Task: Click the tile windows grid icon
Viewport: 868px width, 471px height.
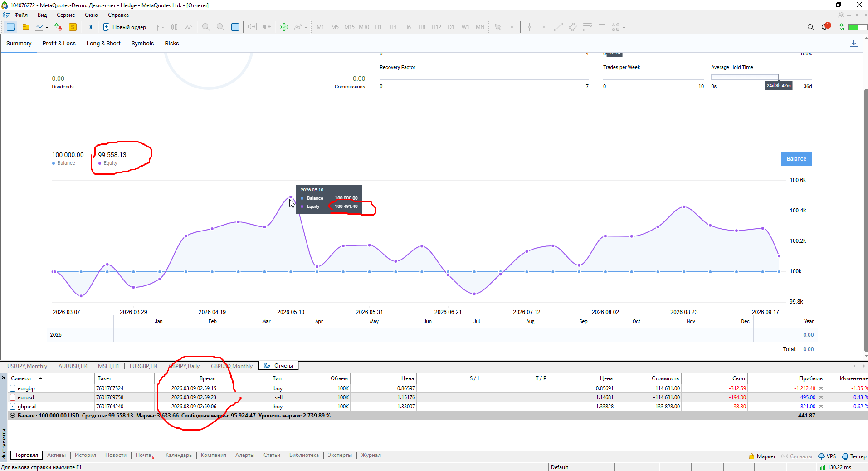Action: click(x=235, y=27)
